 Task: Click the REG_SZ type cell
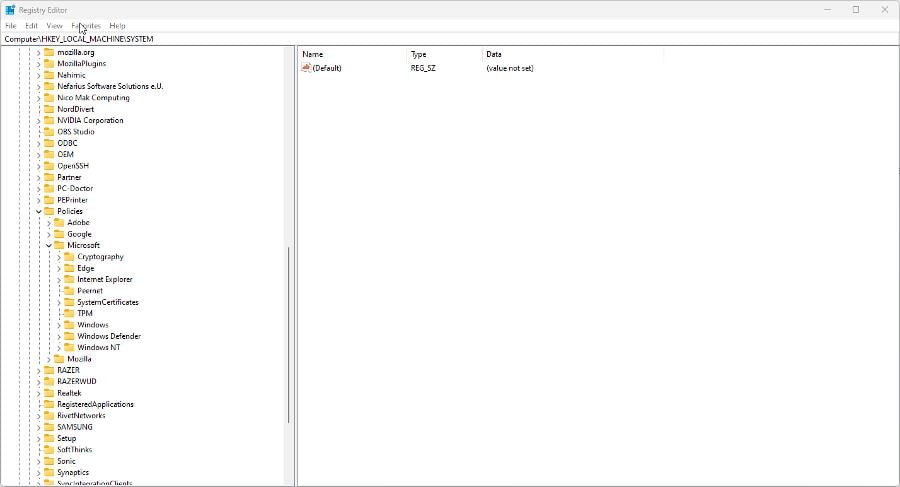click(423, 68)
